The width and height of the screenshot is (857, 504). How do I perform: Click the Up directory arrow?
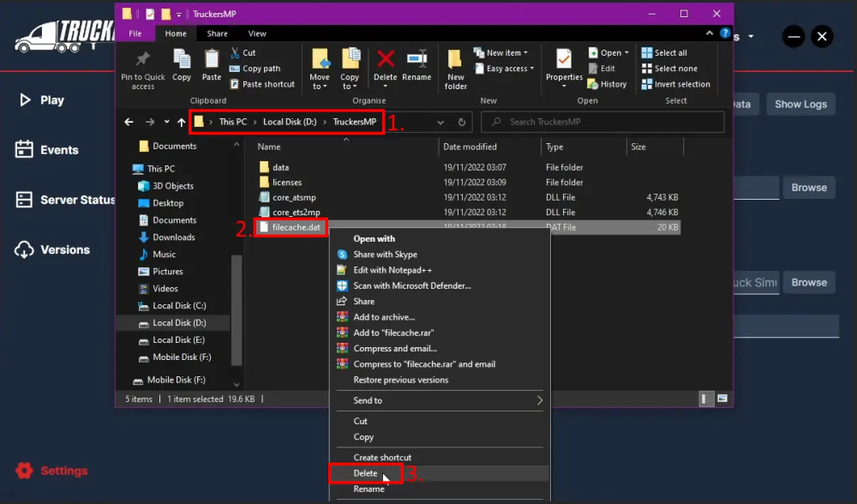click(x=181, y=122)
